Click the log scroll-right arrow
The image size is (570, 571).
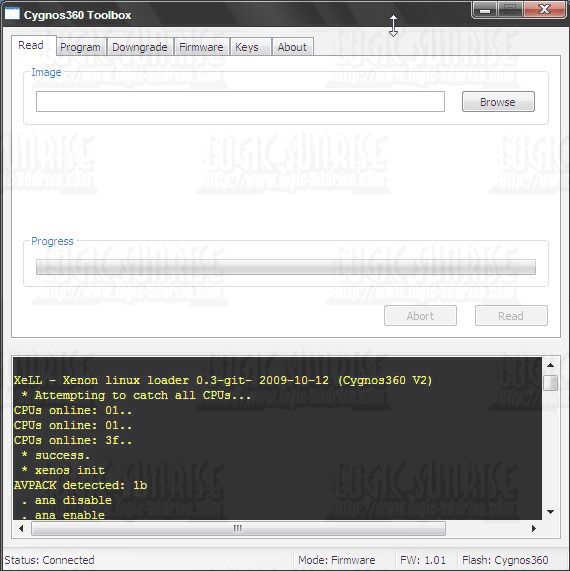point(534,528)
